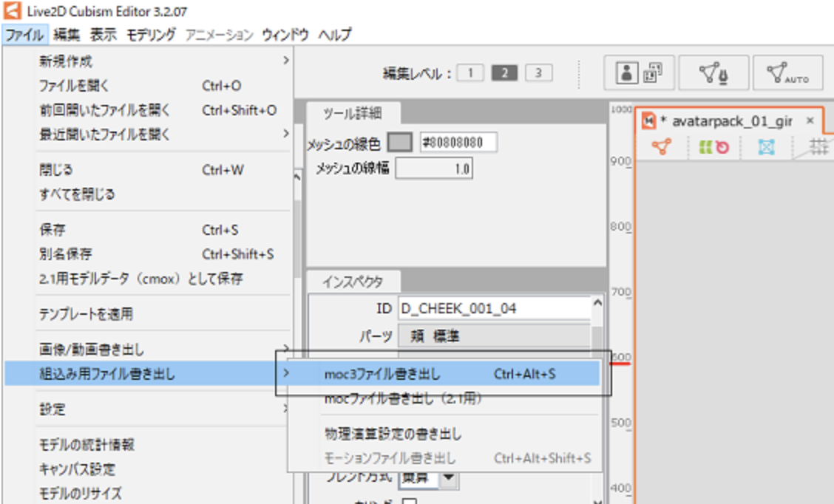The height and width of the screenshot is (504, 834).
Task: Select 物理演算設定の書き出し menu entry
Action: point(393,434)
